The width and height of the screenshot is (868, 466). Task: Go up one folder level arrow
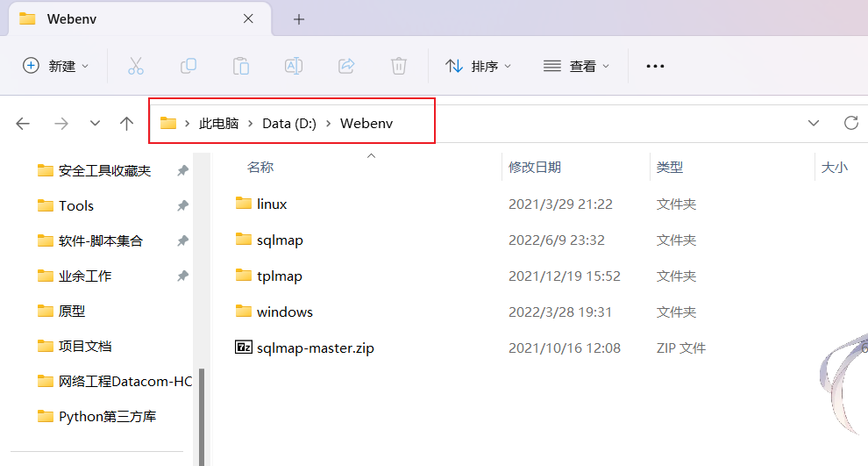(127, 124)
